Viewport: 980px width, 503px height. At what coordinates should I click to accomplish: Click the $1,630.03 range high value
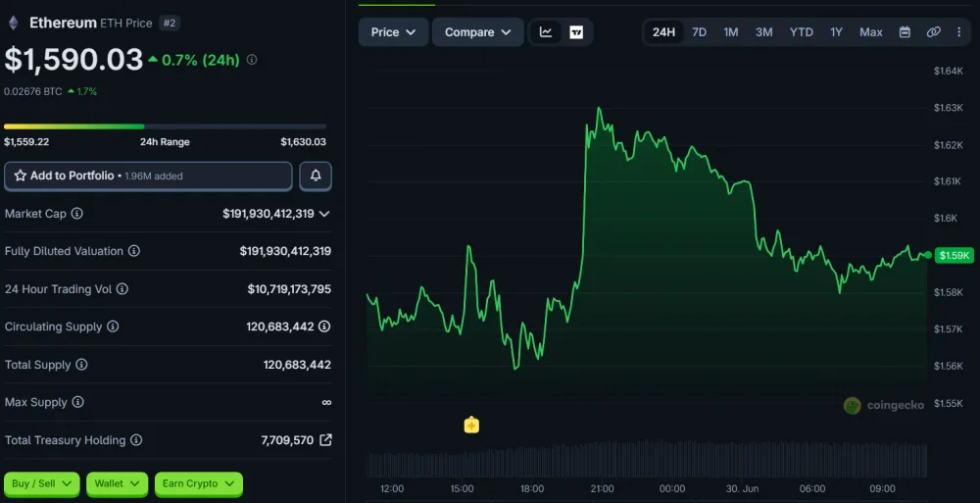(x=303, y=142)
